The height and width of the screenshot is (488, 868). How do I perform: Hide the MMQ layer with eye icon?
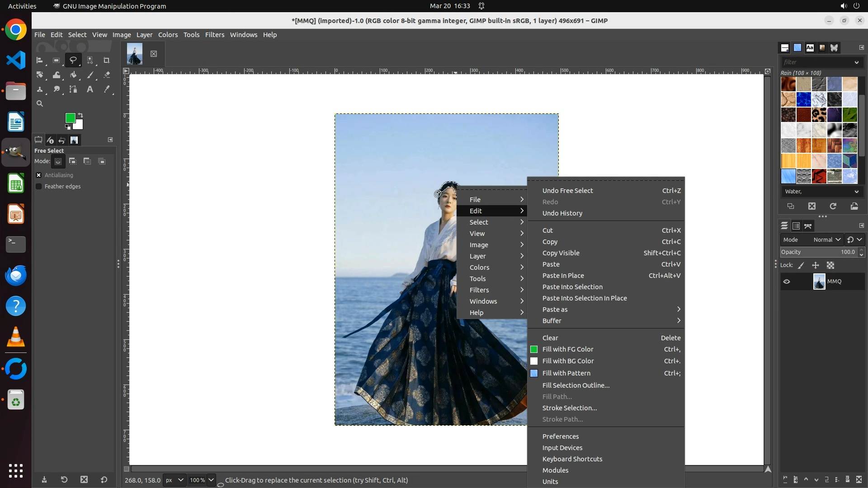pos(787,282)
